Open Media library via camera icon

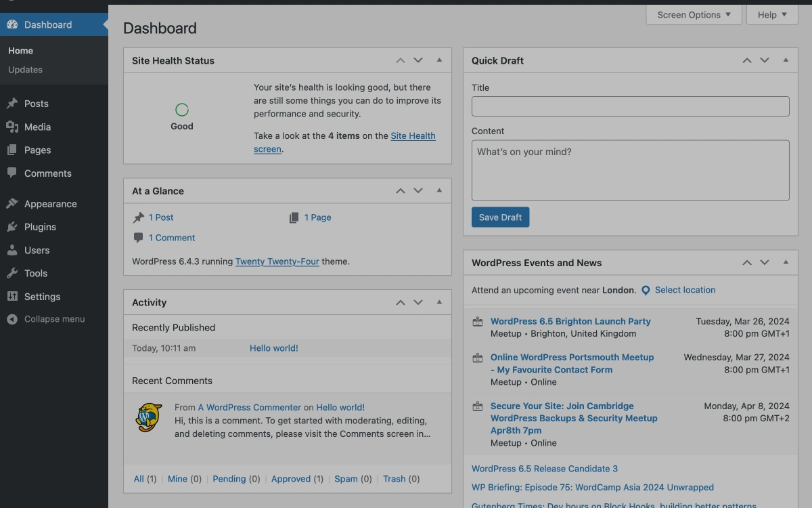tap(11, 127)
